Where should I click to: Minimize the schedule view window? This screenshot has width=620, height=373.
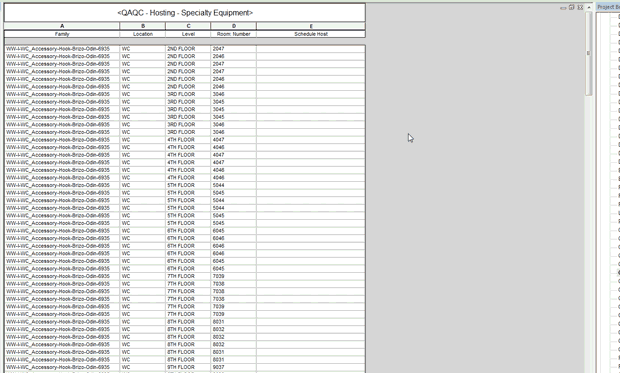click(563, 8)
